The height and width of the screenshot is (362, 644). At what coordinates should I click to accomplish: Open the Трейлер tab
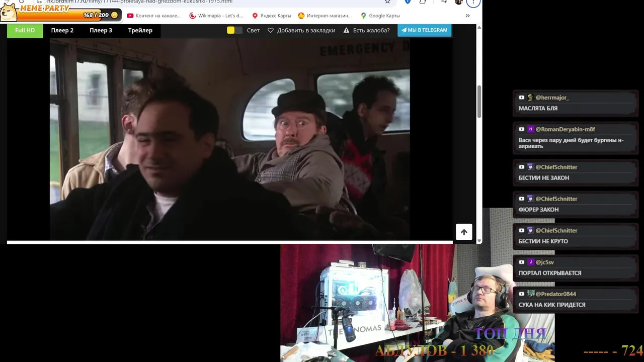(x=140, y=30)
